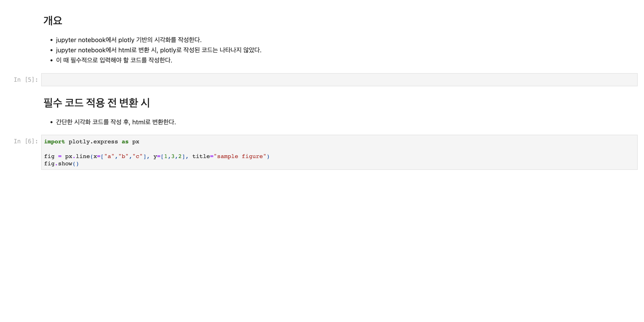Click the y=[1,3,2] argument in code
Viewport: 644px width, 322px height.
169,156
